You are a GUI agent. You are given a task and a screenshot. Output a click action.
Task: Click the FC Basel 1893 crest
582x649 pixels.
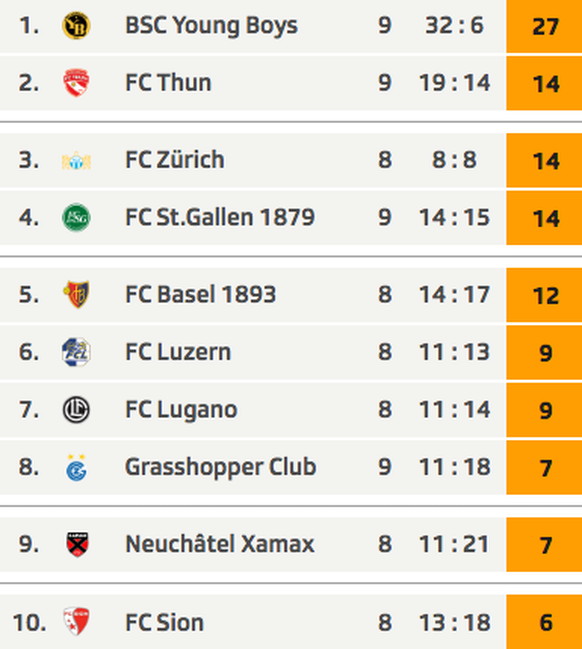click(x=76, y=295)
